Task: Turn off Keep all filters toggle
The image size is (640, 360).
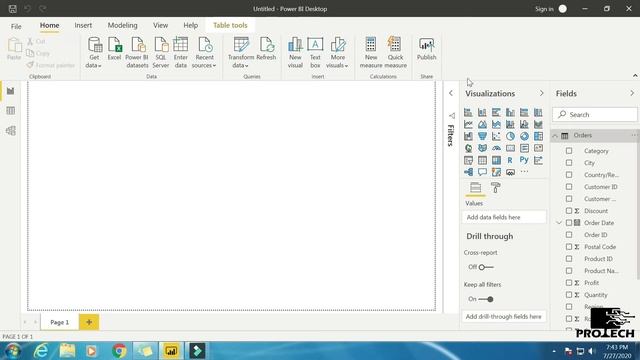Action: (486, 299)
